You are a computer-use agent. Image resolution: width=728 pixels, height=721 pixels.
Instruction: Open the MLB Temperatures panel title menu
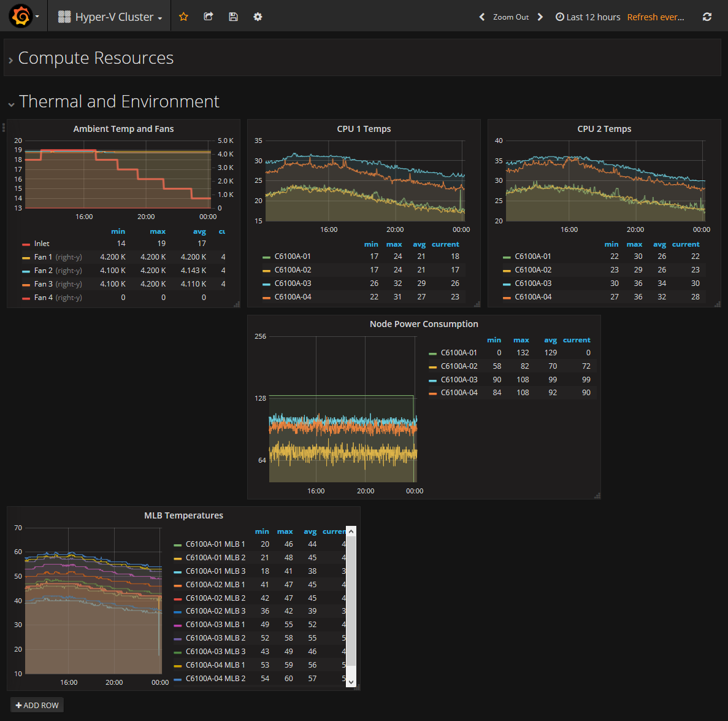pos(183,515)
